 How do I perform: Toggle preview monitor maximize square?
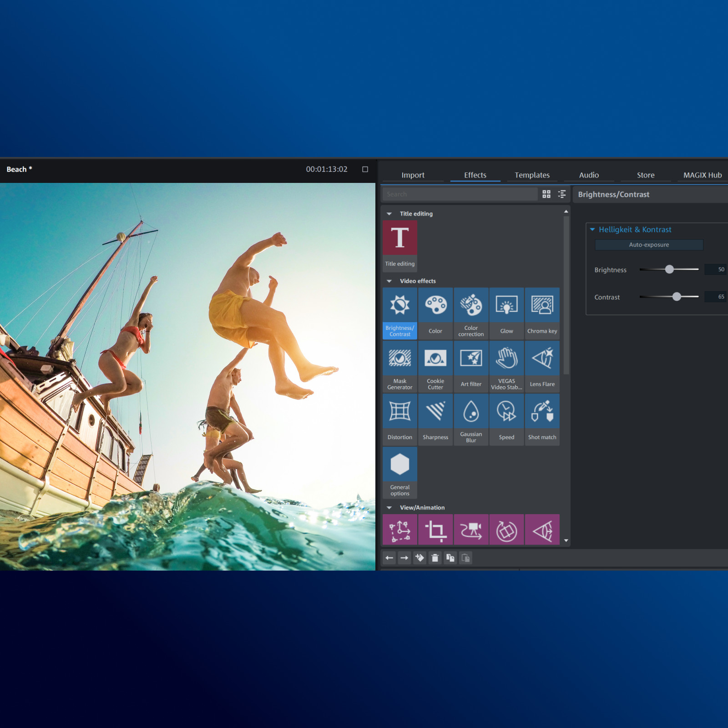[365, 169]
